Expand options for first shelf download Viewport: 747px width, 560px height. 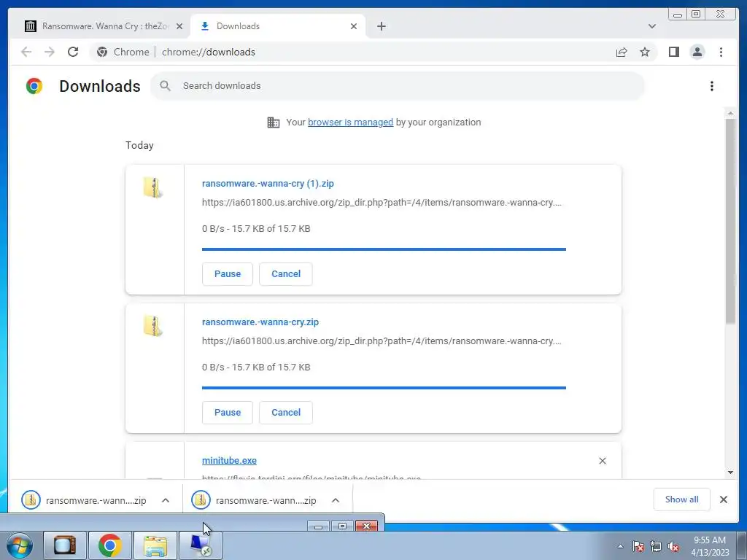point(166,500)
